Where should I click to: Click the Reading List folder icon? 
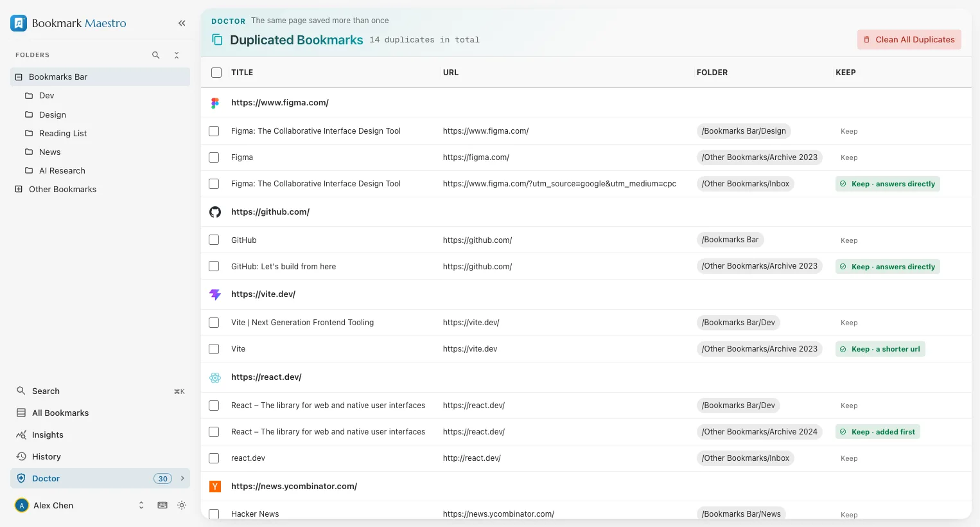pos(29,133)
